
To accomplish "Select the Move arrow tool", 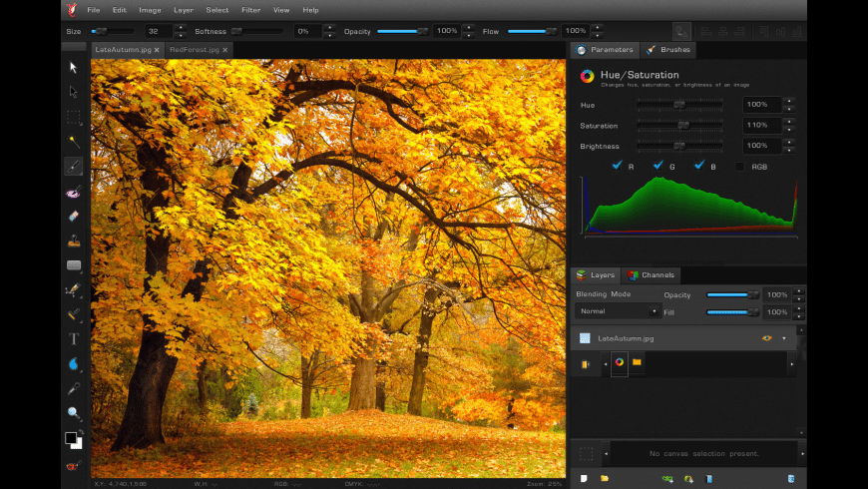I will pyautogui.click(x=74, y=68).
